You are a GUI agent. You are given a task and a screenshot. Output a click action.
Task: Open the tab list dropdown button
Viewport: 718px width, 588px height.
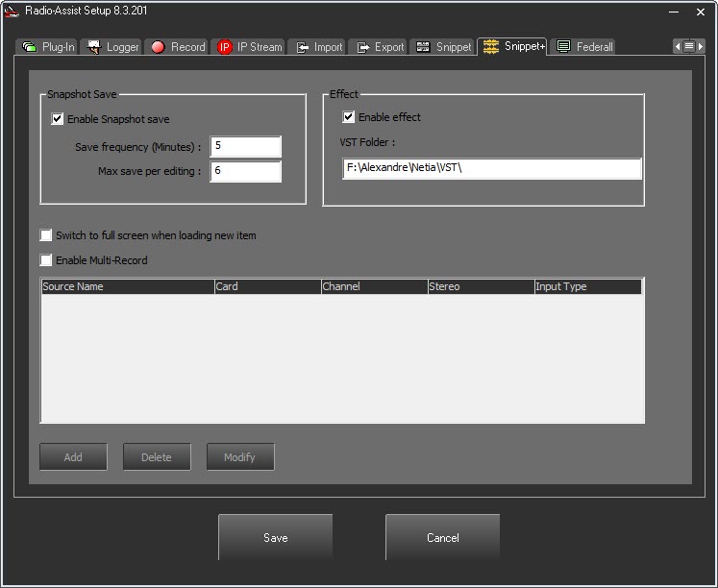pyautogui.click(x=689, y=46)
